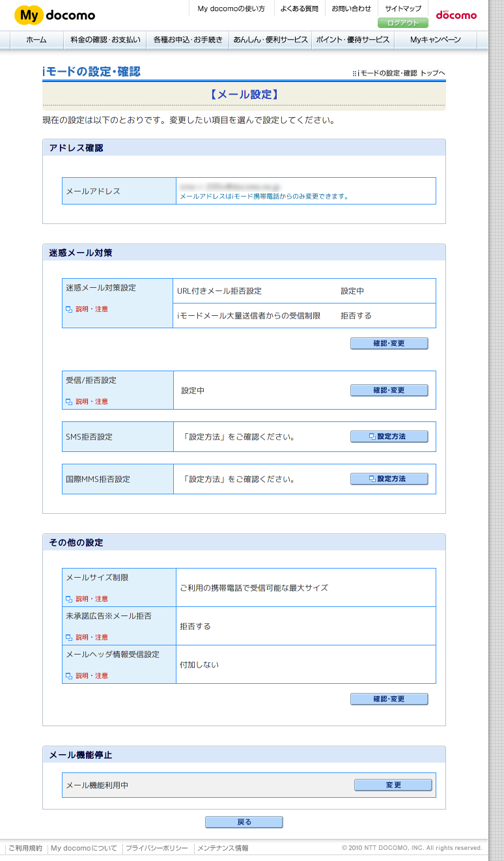Click 確認・変更 in 受信/拒否設定 row

tap(389, 390)
